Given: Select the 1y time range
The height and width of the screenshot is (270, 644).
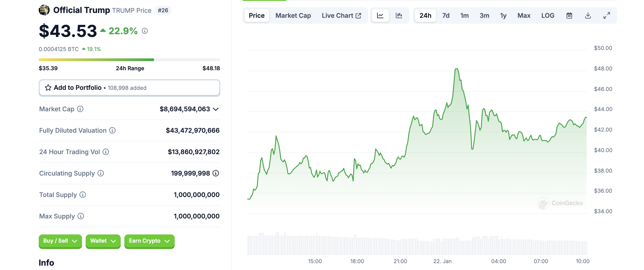Looking at the screenshot, I should [x=503, y=16].
